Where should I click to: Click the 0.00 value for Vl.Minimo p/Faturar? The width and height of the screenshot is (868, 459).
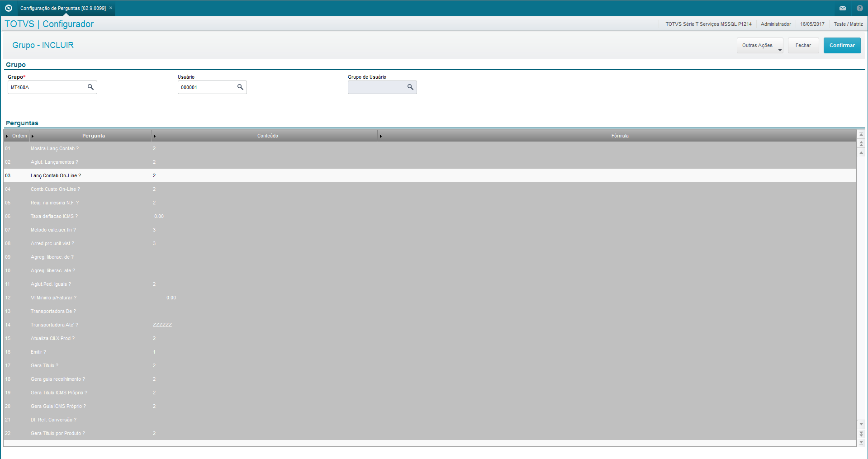coord(171,298)
